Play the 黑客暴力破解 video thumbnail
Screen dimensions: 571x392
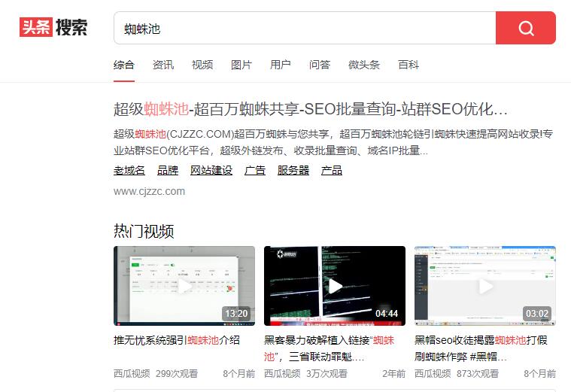[x=334, y=285]
